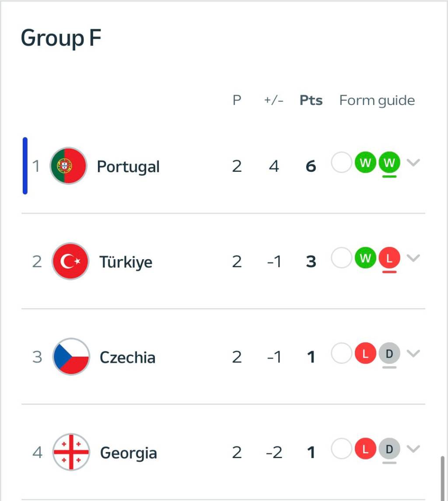Click Czechia's grey D form badge
Image resolution: width=448 pixels, height=501 pixels.
[389, 354]
